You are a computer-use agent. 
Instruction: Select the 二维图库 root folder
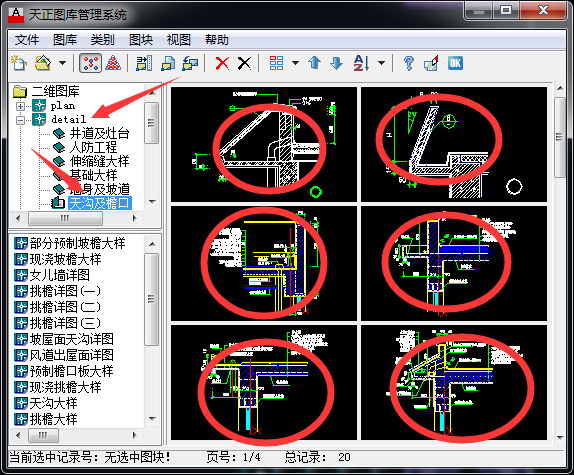55,91
